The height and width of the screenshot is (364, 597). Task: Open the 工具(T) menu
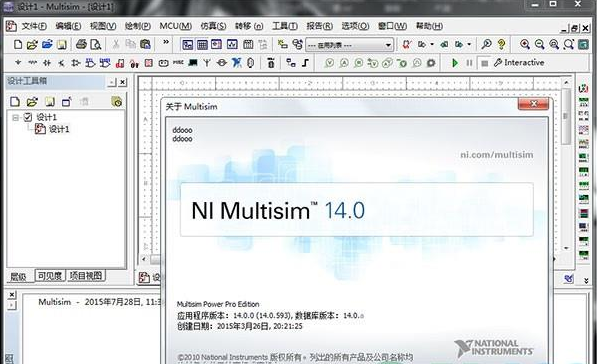point(285,26)
